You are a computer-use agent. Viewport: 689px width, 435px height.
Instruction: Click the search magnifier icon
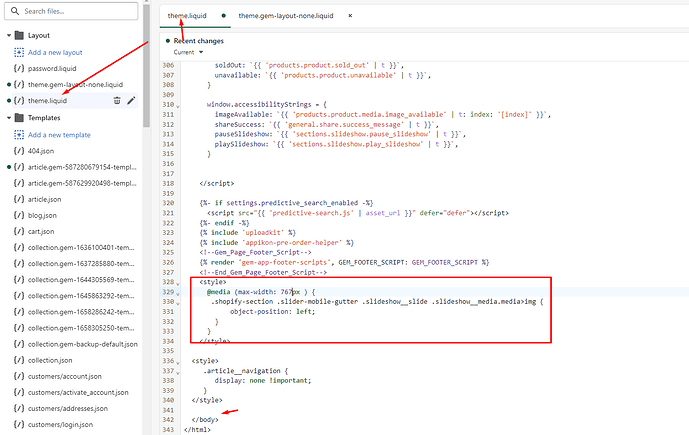tap(12, 11)
